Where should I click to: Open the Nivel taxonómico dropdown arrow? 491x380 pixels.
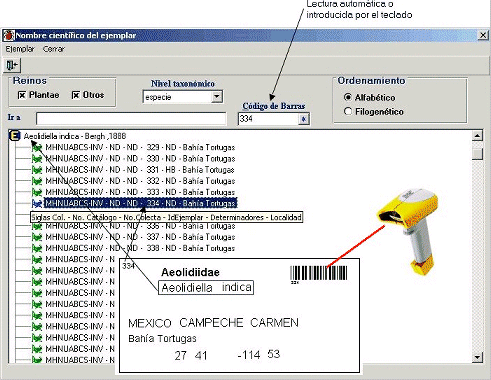[x=217, y=97]
